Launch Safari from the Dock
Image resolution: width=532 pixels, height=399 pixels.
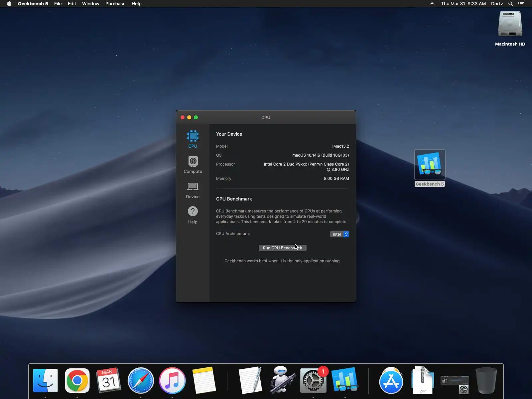[141, 380]
